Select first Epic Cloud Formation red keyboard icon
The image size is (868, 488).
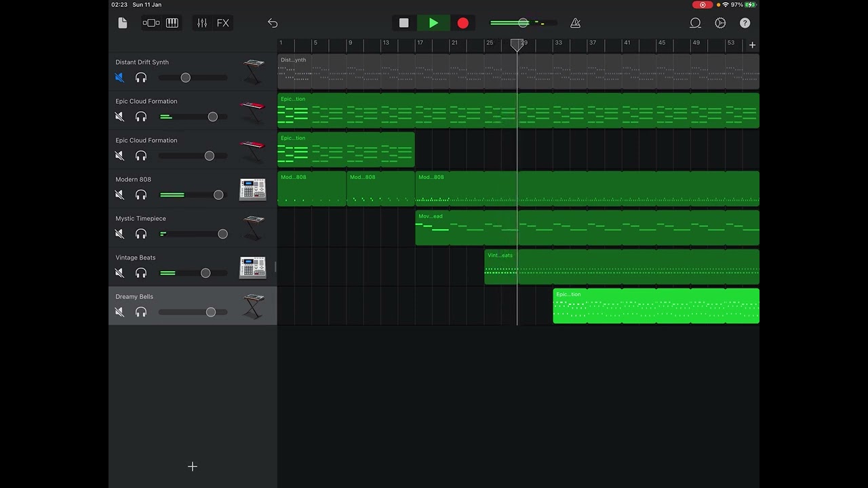(x=252, y=111)
